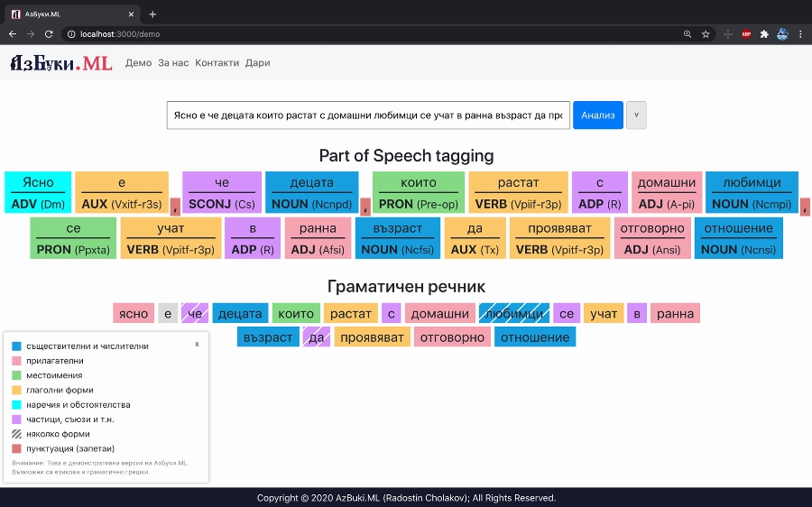This screenshot has width=812, height=507.
Task: Click the blue noun swatch in legend
Action: pos(16,346)
